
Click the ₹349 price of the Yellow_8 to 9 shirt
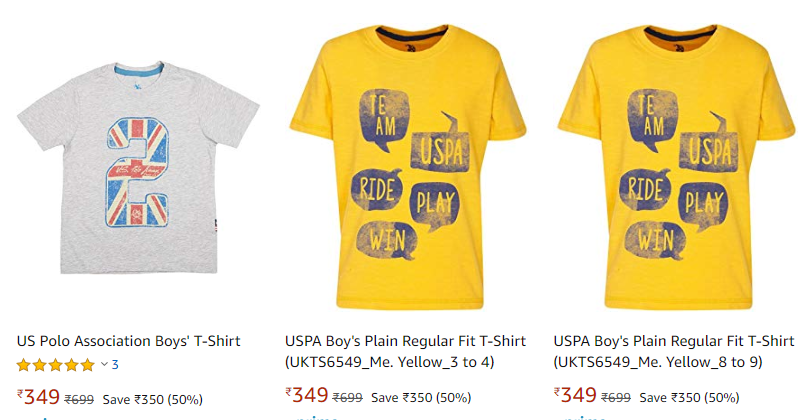pos(575,395)
